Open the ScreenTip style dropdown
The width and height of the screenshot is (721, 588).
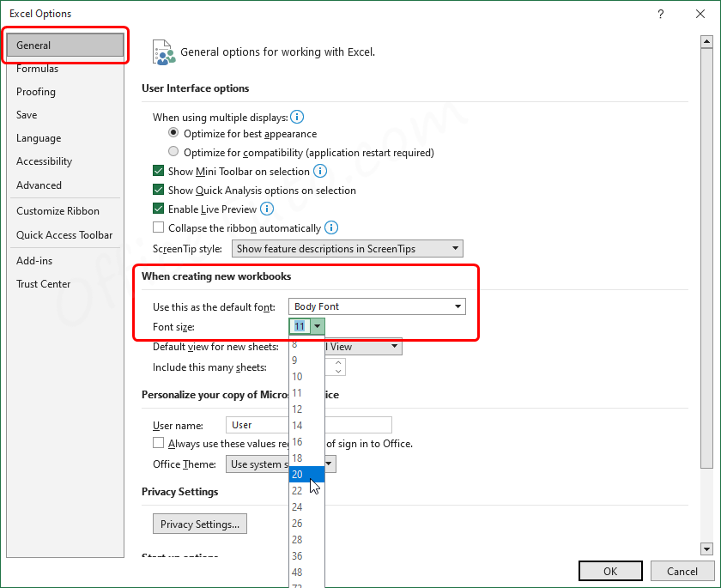pyautogui.click(x=455, y=248)
